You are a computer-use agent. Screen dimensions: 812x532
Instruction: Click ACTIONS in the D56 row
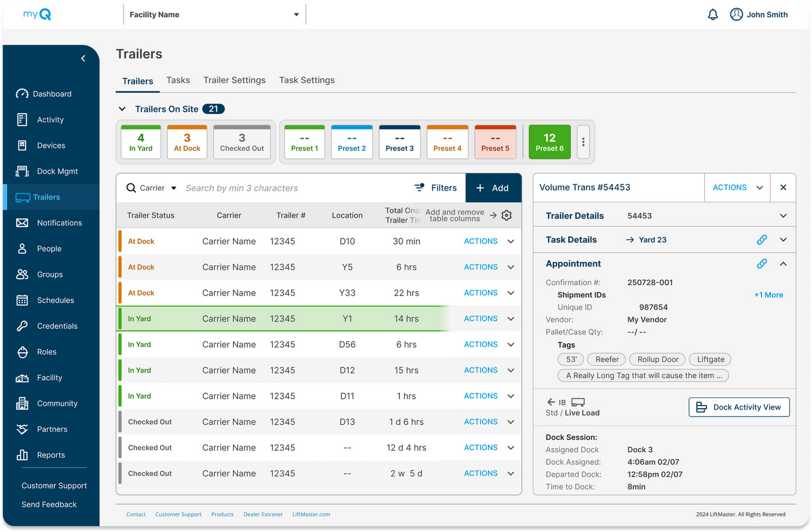[x=480, y=344]
